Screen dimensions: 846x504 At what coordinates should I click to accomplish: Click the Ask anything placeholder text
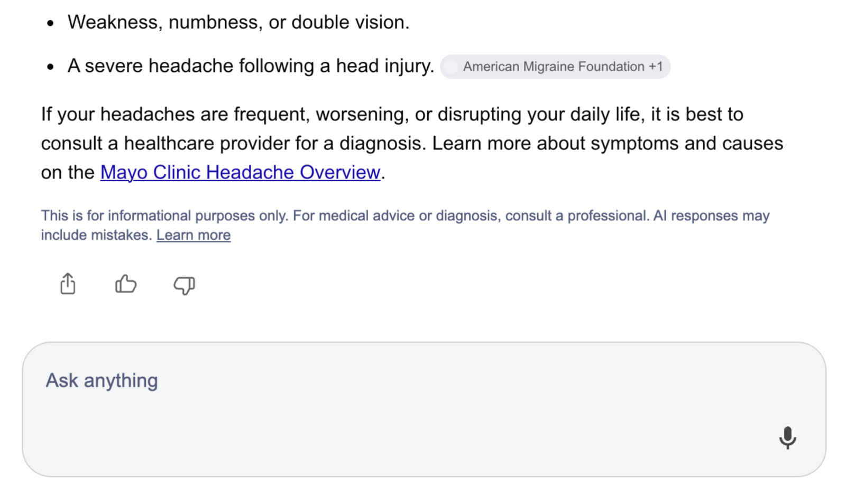(x=102, y=380)
